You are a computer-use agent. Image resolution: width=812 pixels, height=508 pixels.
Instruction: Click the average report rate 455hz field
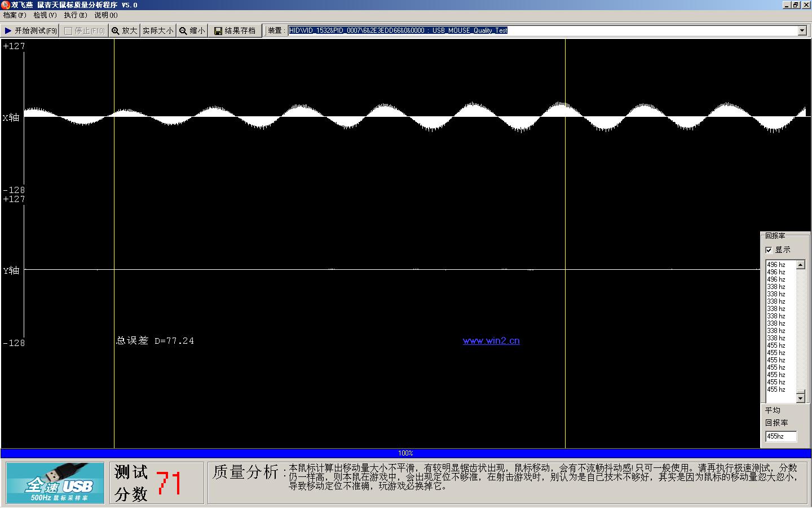780,436
